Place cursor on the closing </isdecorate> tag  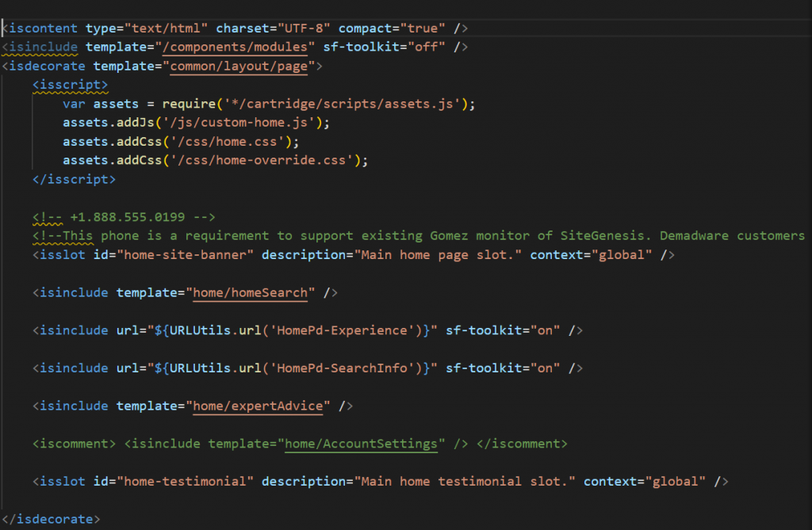click(x=52, y=519)
